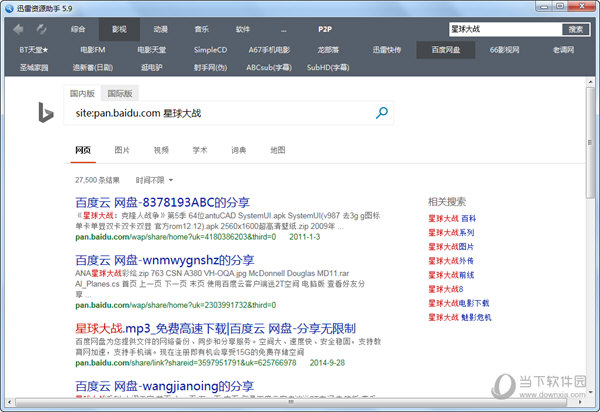Select the A67手机电影 source
Viewport: 600px width, 412px height.
pyautogui.click(x=269, y=50)
